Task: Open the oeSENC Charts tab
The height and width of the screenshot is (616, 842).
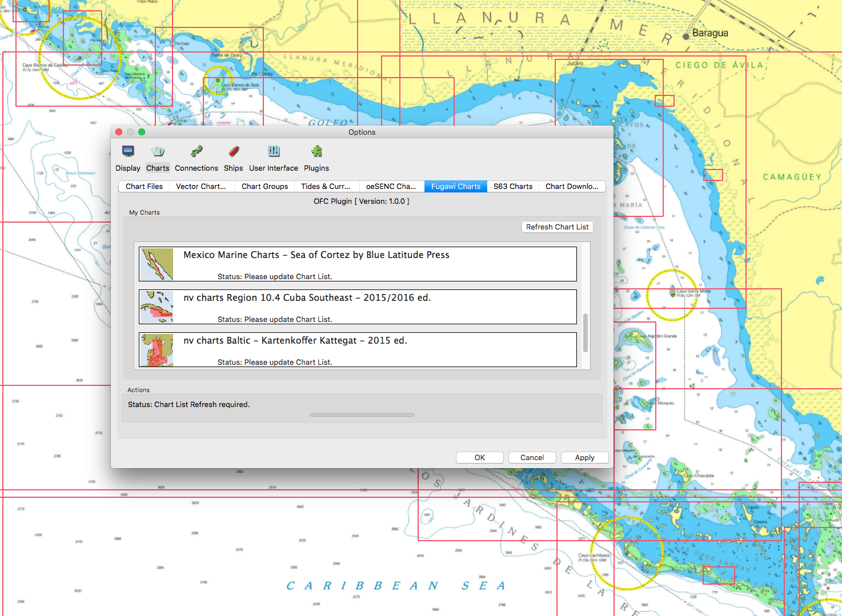Action: [x=391, y=186]
